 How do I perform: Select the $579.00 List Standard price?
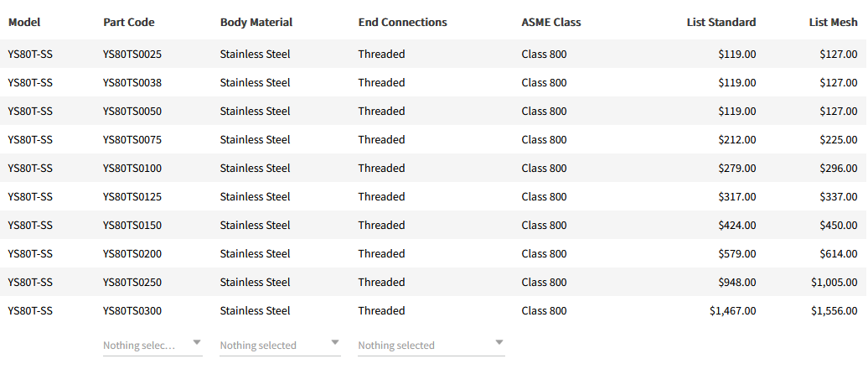point(737,254)
